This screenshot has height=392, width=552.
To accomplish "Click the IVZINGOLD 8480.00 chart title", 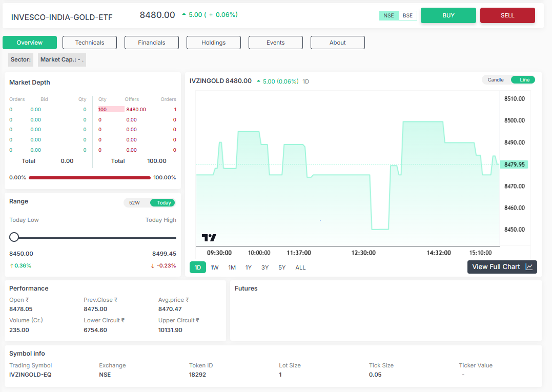I will tap(221, 81).
